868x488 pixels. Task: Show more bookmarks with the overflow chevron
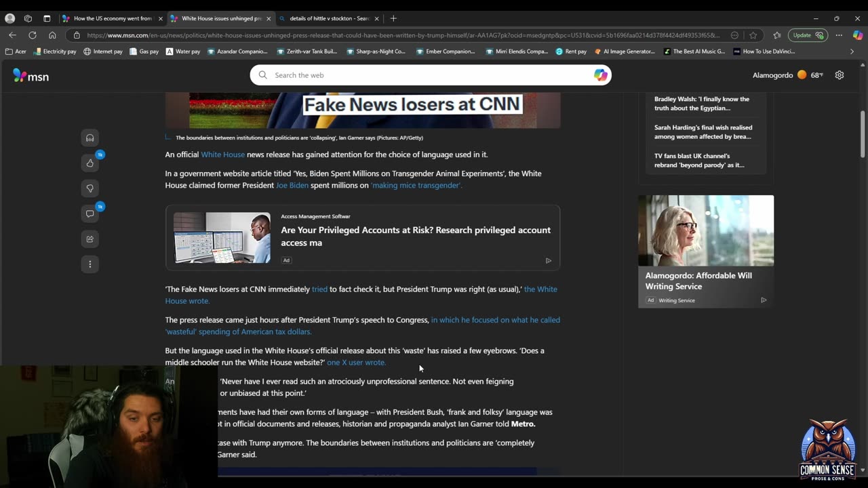[852, 52]
